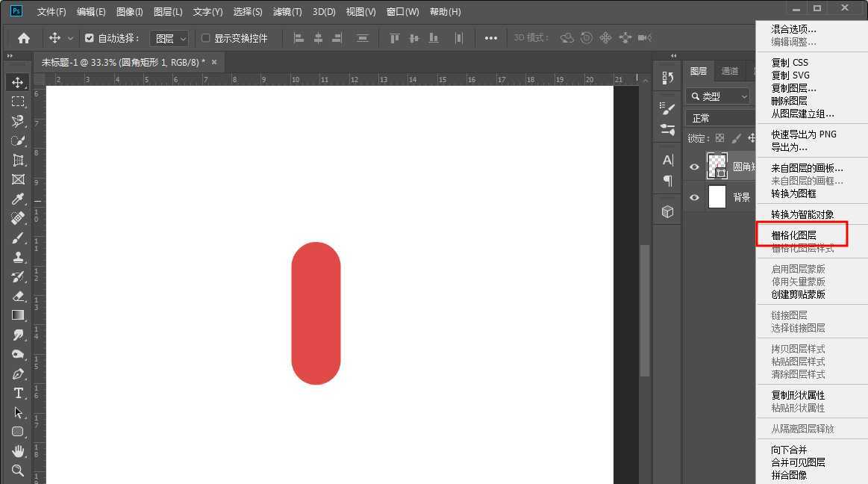Screen dimensions: 868x484
Task: Switch to the 通道 tab
Action: pyautogui.click(x=729, y=71)
